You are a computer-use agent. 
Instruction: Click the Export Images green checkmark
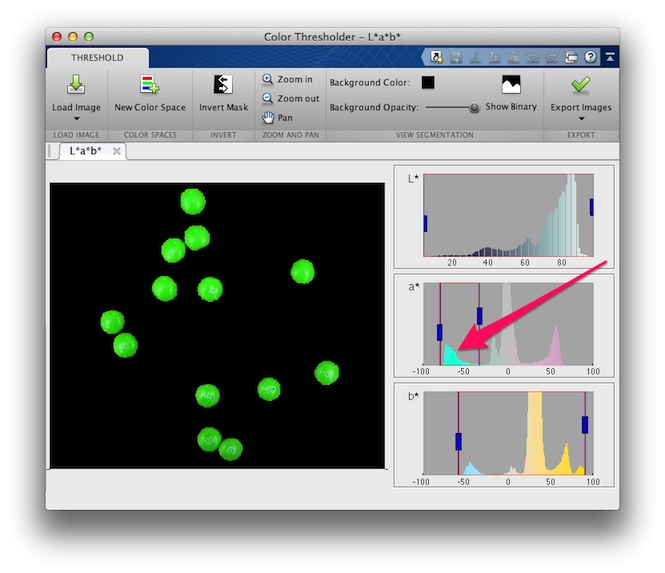click(581, 84)
